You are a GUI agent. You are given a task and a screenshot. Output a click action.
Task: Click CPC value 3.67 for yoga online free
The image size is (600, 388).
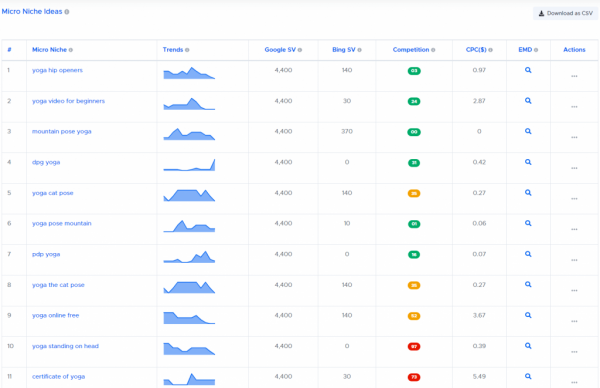(x=479, y=315)
